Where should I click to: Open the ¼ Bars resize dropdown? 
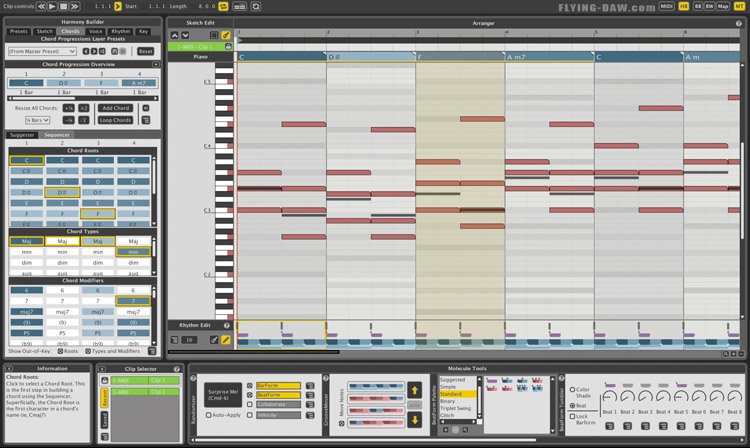(37, 120)
